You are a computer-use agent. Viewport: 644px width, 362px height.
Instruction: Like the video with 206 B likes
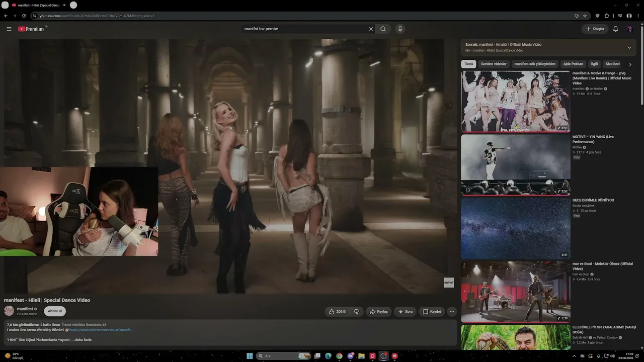tap(337, 312)
